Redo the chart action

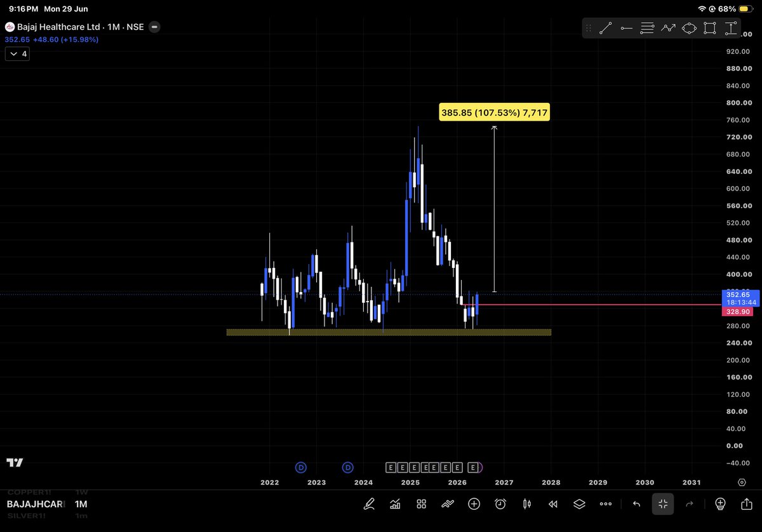pos(690,504)
